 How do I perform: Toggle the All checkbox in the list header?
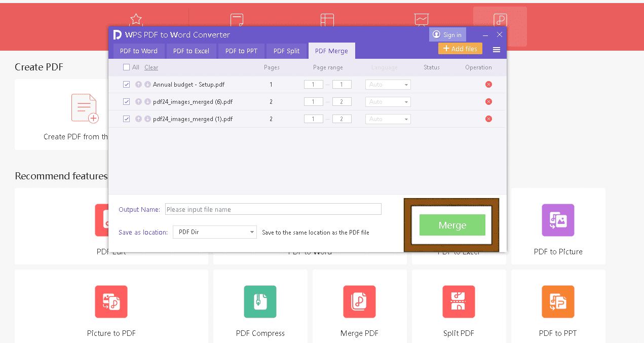tap(126, 67)
